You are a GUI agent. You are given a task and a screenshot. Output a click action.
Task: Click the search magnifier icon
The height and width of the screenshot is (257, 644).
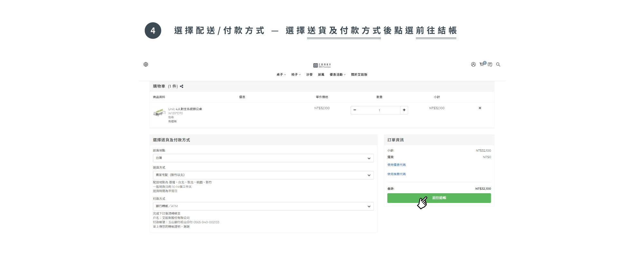498,65
